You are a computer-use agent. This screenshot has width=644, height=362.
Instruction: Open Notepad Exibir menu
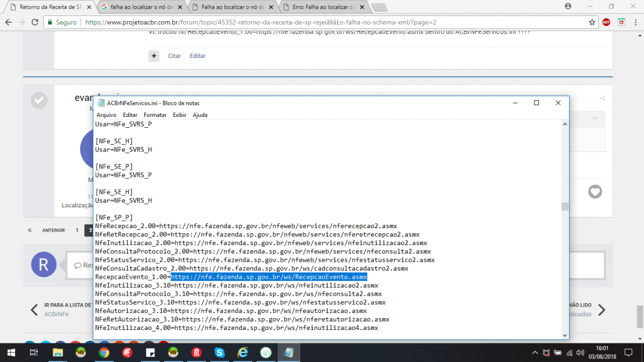pos(180,115)
